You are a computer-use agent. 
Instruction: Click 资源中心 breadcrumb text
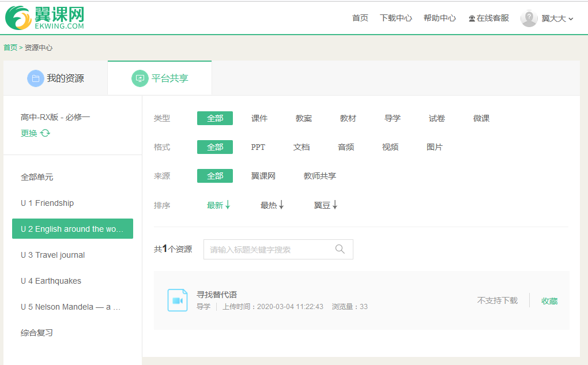(x=39, y=48)
